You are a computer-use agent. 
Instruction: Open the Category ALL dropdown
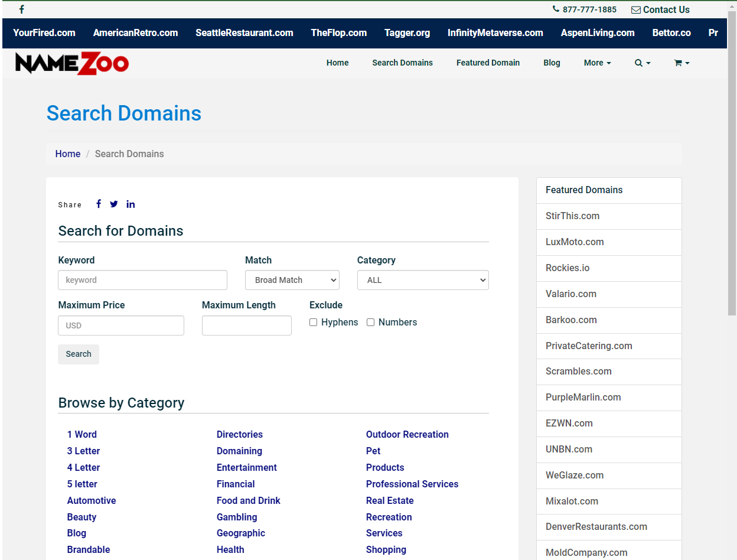(x=423, y=280)
